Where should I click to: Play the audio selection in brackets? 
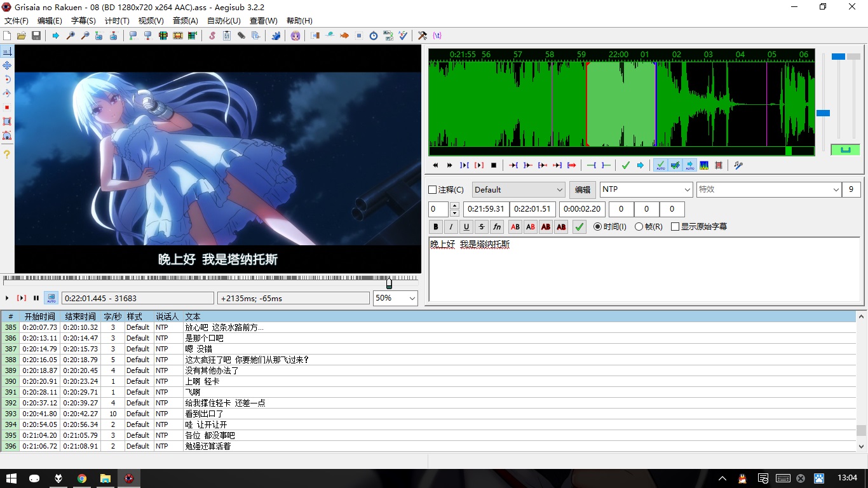pyautogui.click(x=479, y=165)
